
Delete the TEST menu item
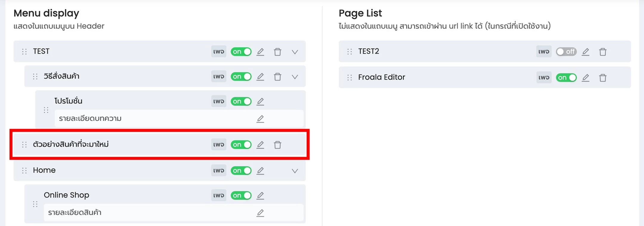[277, 52]
